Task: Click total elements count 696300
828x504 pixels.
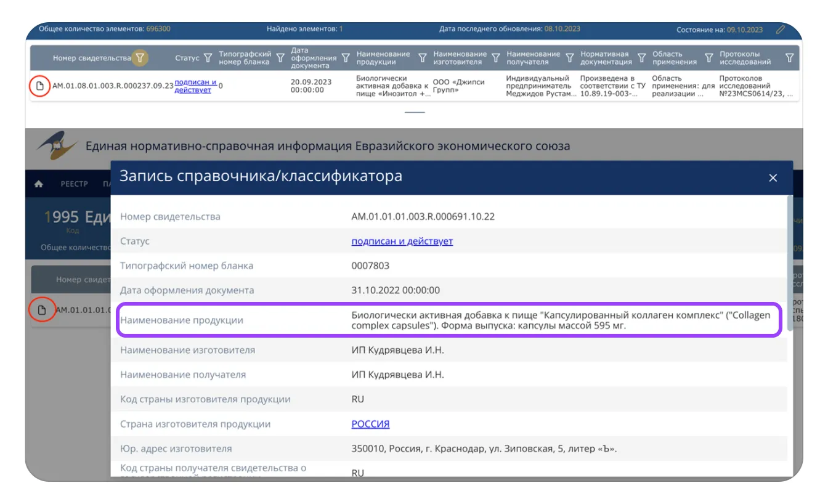Action: click(158, 29)
